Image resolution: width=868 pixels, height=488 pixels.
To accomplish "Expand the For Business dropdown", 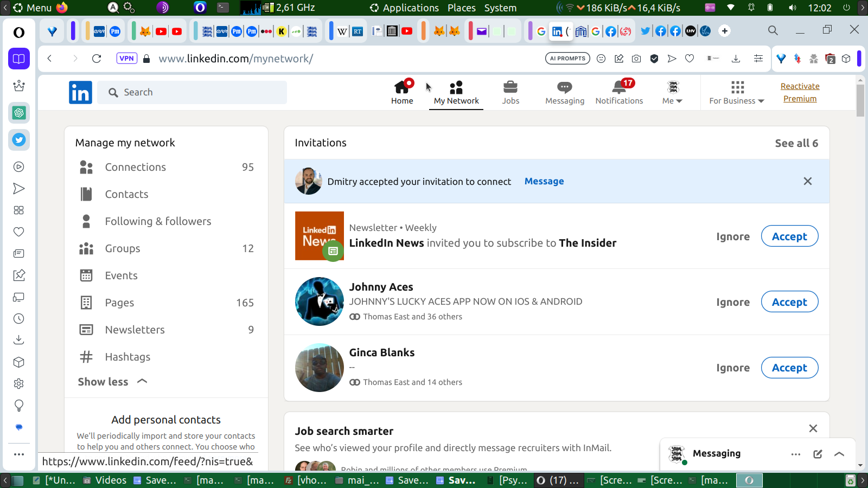I will (737, 93).
